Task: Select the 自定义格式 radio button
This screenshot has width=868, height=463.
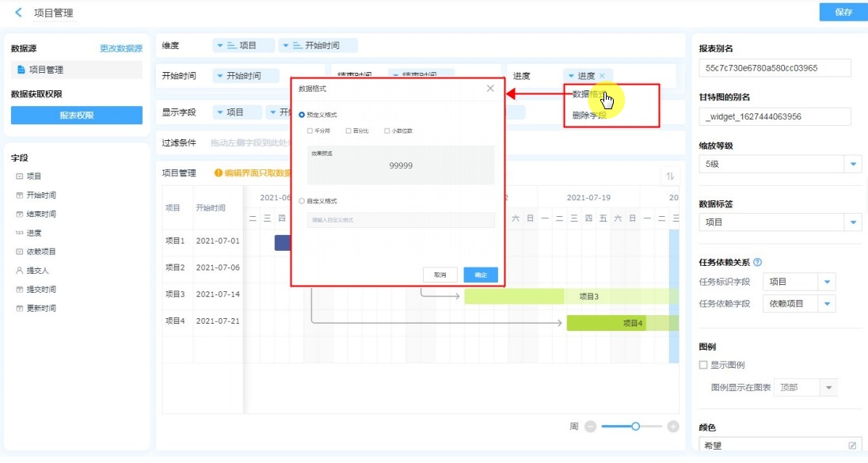Action: pyautogui.click(x=302, y=201)
